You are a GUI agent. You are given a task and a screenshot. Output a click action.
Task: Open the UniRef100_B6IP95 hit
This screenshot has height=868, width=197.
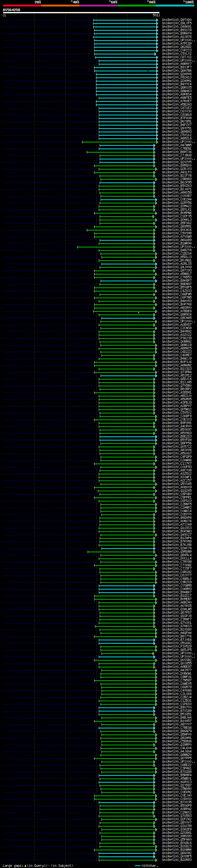pos(176,182)
